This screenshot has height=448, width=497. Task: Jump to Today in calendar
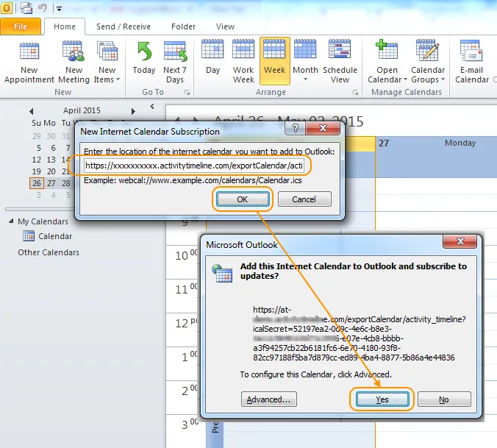click(144, 59)
